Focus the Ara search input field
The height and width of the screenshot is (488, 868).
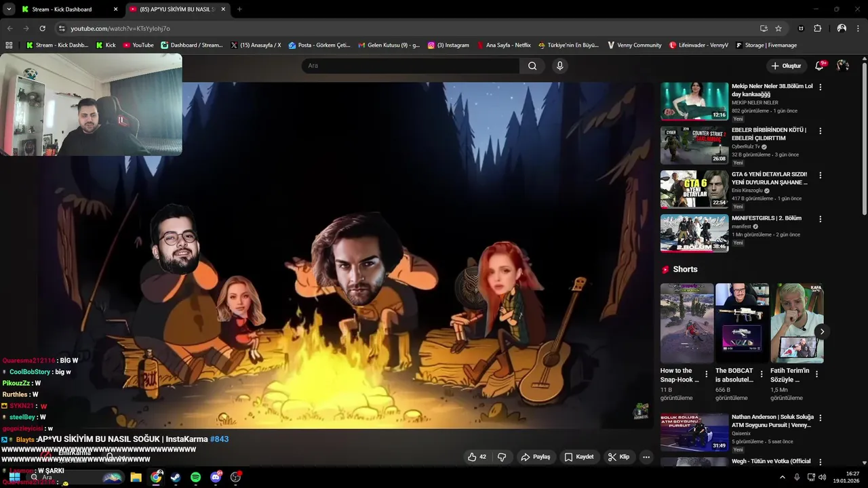410,66
